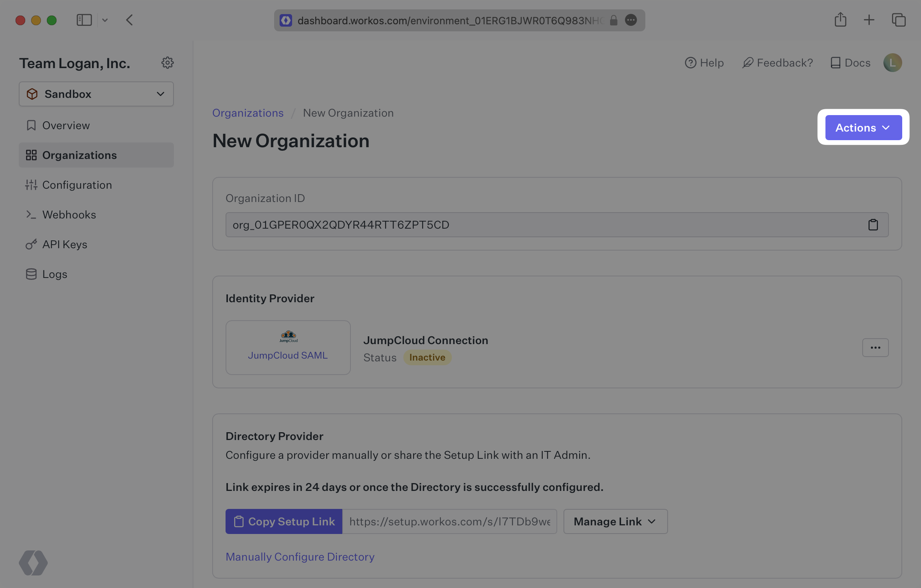The width and height of the screenshot is (921, 588).
Task: Click the copy Organization ID icon
Action: (x=873, y=224)
